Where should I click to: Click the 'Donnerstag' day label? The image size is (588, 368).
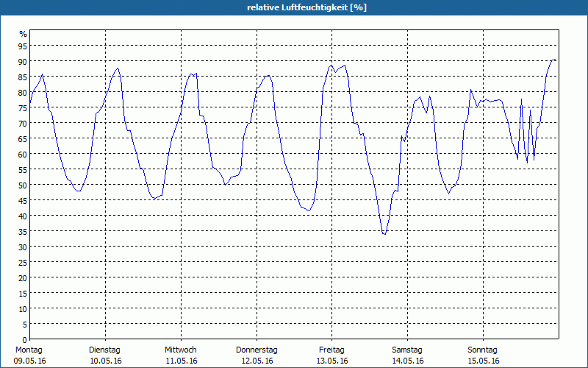click(x=257, y=350)
